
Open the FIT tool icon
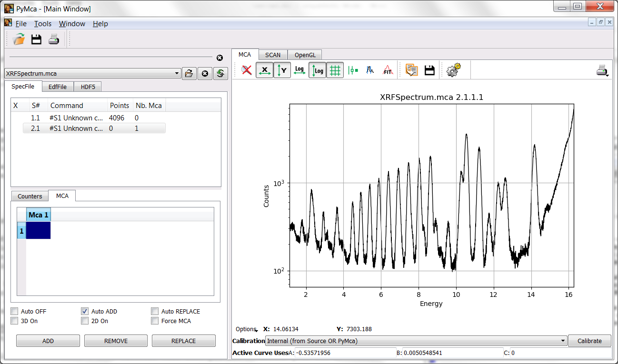(388, 70)
